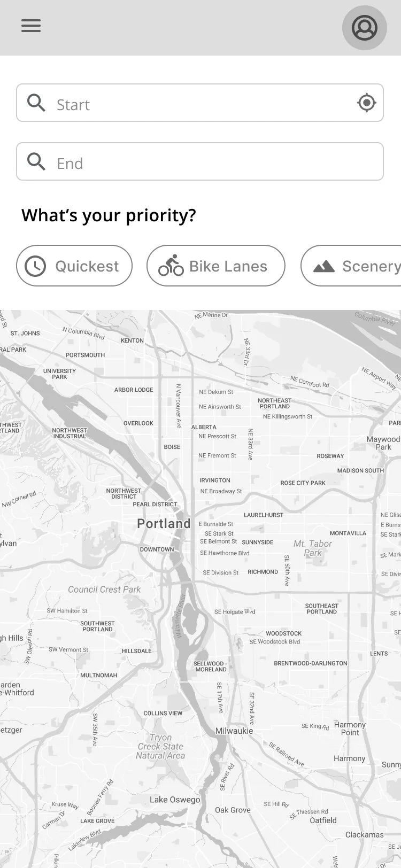Screen dimensions: 401x868
Task: Tap Council Crest Park label
Action: tap(104, 590)
